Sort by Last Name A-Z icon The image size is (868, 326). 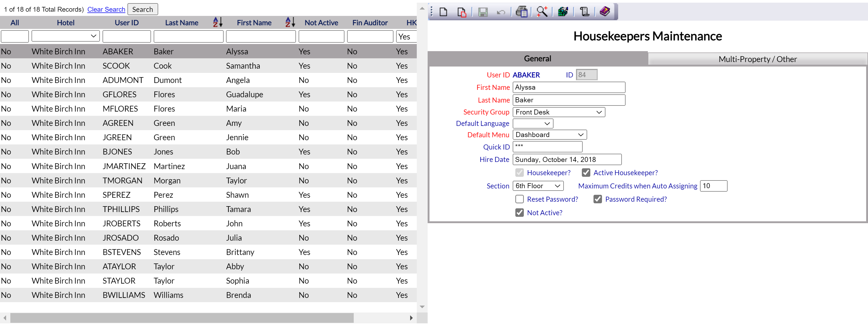tap(218, 22)
